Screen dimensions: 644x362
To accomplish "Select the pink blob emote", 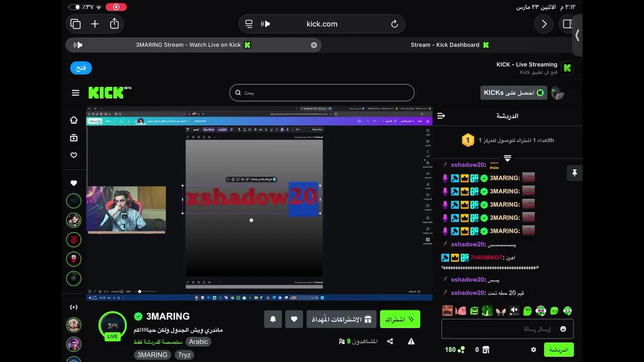I will pyautogui.click(x=460, y=311).
